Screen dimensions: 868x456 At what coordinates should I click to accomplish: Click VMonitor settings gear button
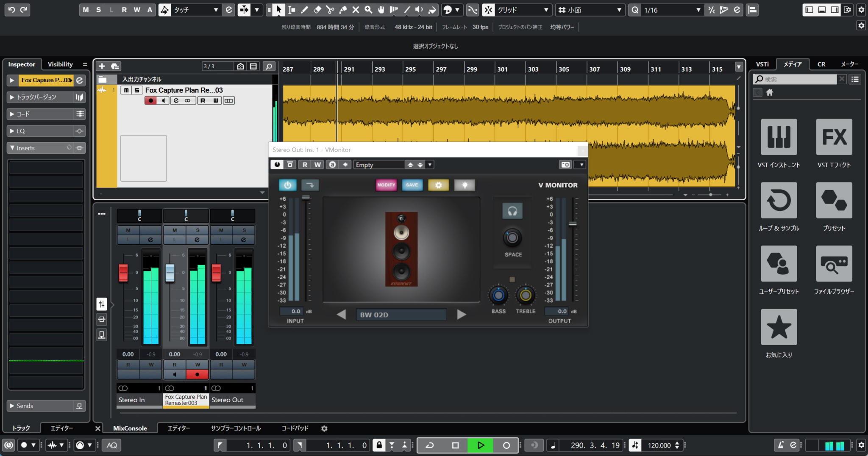(x=438, y=185)
